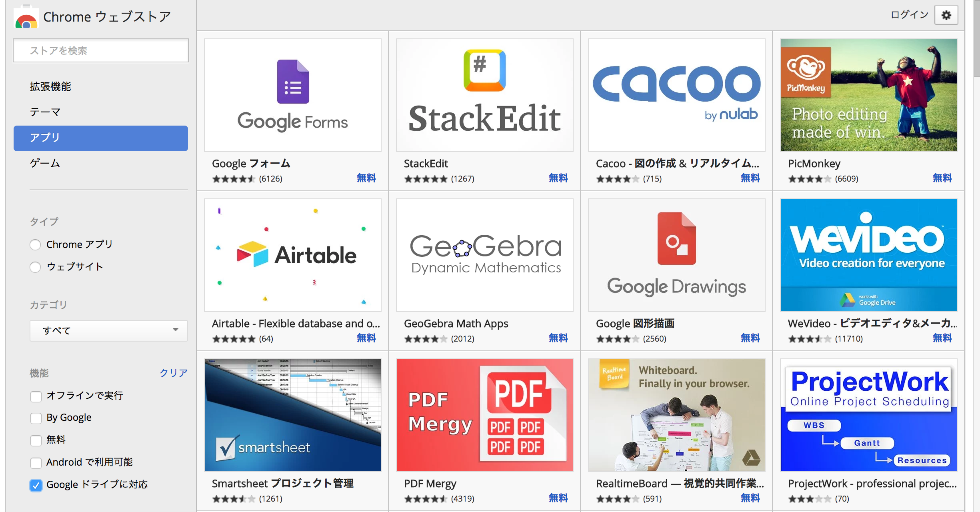Screen dimensions: 980x512
Task: Click the (11710) rating count
Action: (x=849, y=339)
